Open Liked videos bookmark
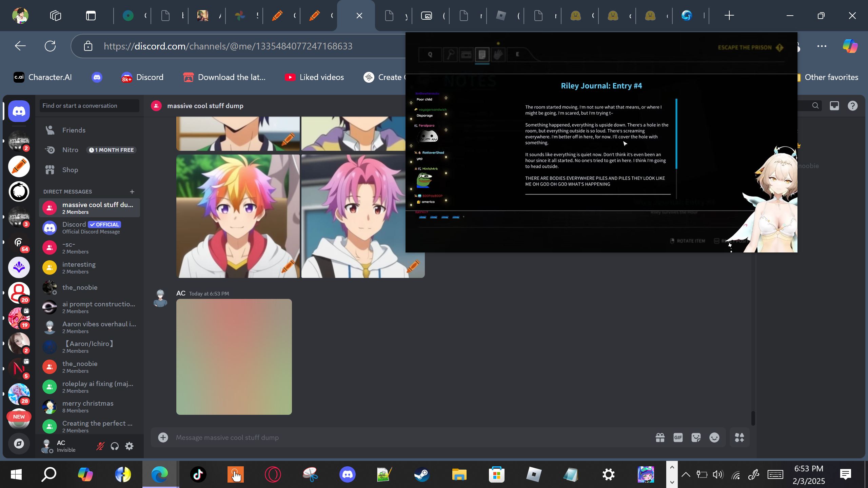The width and height of the screenshot is (868, 488). (315, 77)
